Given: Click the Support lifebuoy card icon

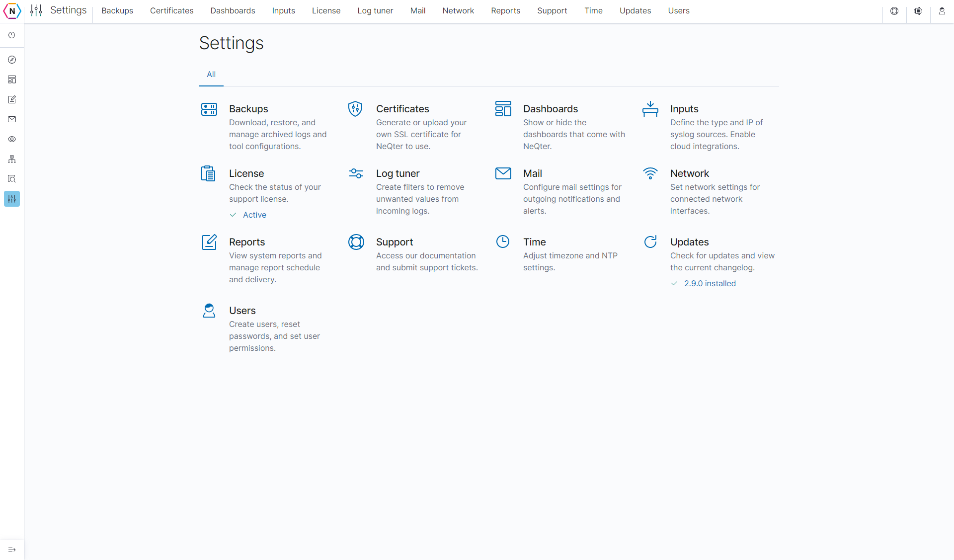Looking at the screenshot, I should click(356, 242).
